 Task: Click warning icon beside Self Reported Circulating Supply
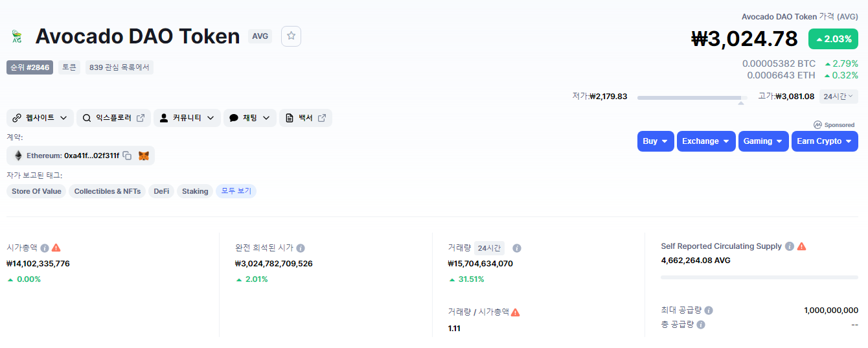[x=801, y=246]
